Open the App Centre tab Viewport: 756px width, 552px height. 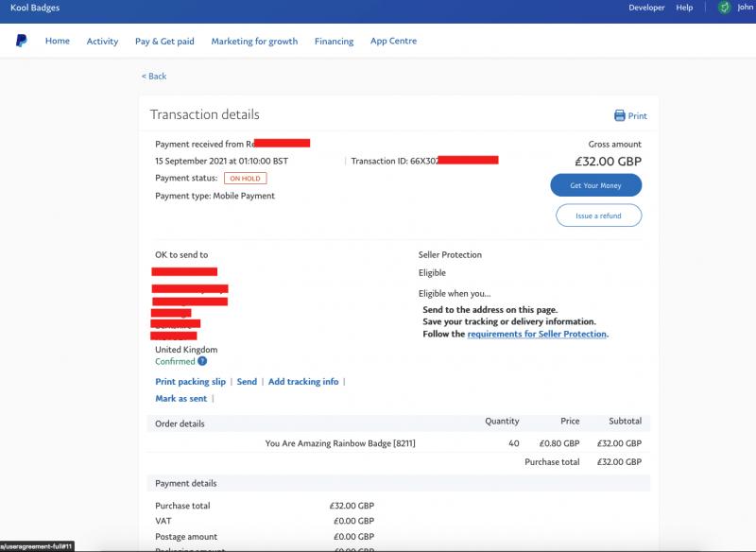point(393,41)
